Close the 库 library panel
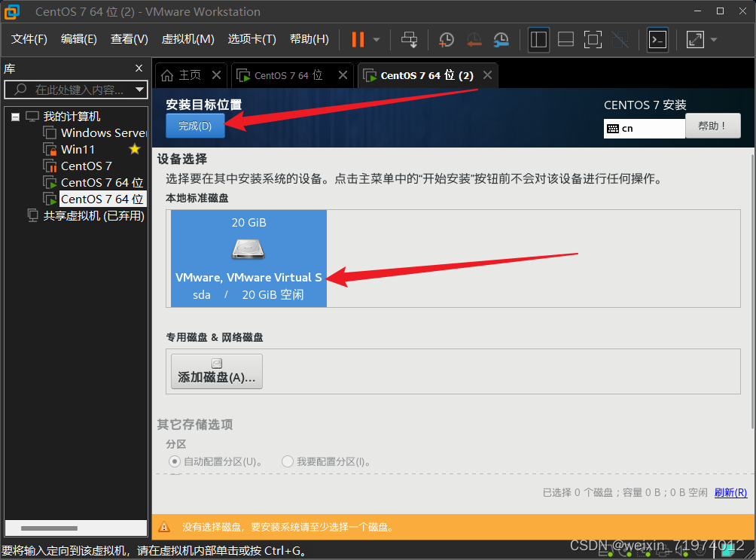Screen dimensions: 756x560 [139, 68]
